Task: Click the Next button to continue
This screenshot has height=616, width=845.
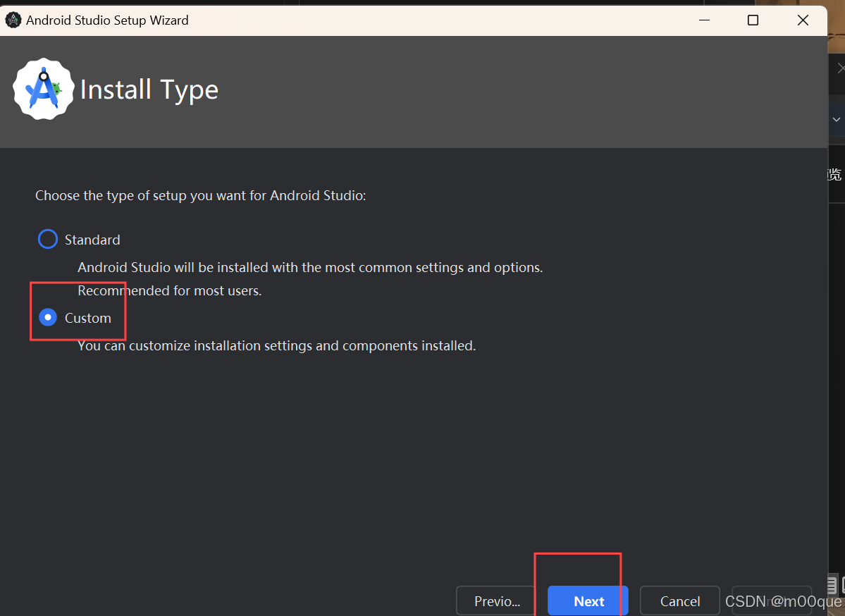Action: point(588,600)
